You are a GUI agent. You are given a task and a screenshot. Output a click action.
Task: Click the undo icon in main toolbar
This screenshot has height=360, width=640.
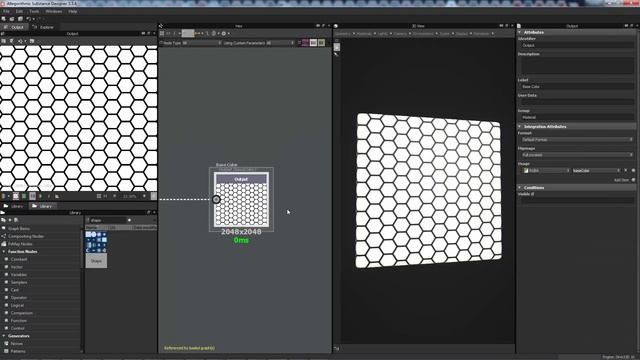click(29, 19)
